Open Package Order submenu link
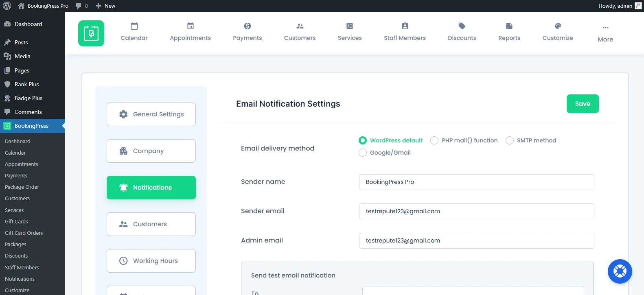Viewport: 644px width, 295px height. point(22,187)
